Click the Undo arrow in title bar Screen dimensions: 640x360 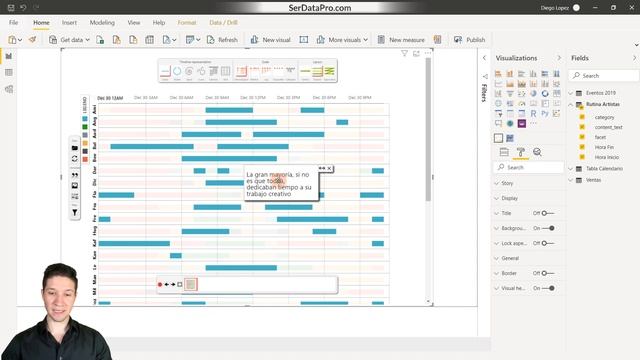point(23,8)
